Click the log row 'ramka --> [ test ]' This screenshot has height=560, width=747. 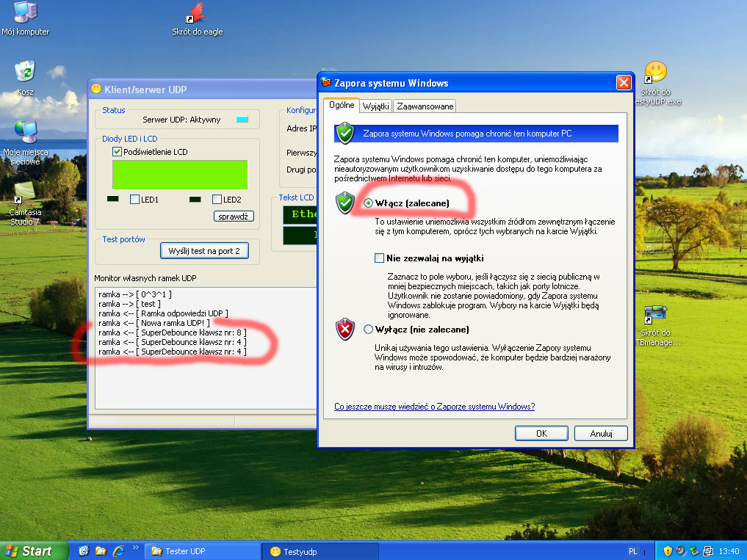point(129,304)
